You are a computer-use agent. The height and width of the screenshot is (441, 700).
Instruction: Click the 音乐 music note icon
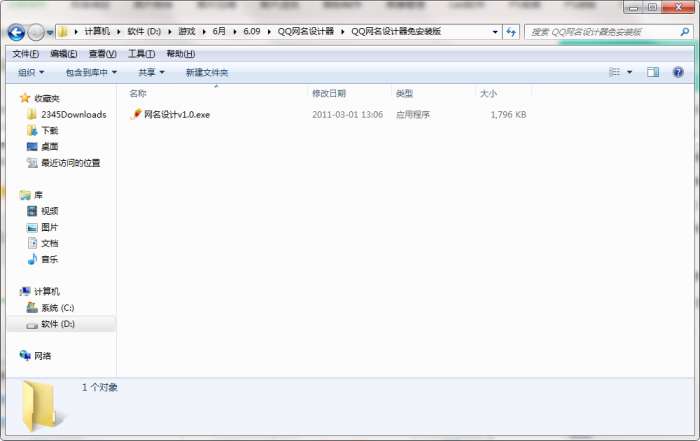tap(32, 259)
